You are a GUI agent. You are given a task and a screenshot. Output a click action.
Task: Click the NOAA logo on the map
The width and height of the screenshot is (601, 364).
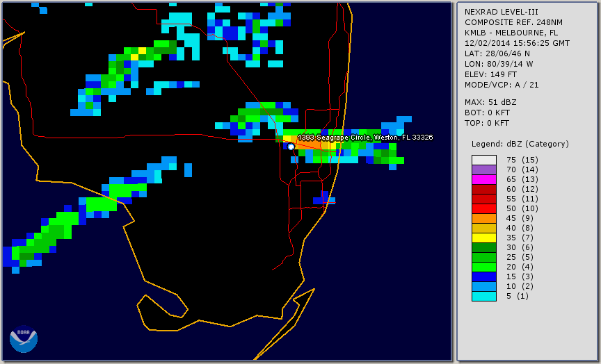[x=24, y=339]
